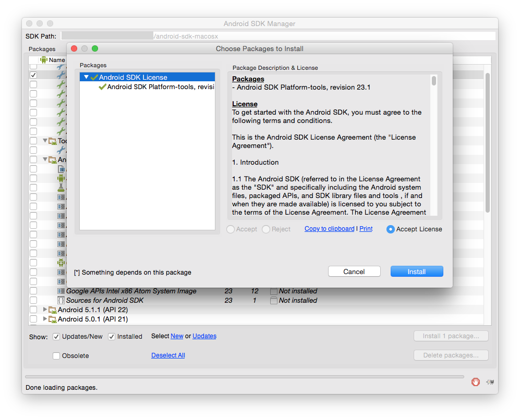This screenshot has height=420, width=520.
Task: Uncheck the ticked package checkbox in SDK Manager
Action: (x=33, y=75)
